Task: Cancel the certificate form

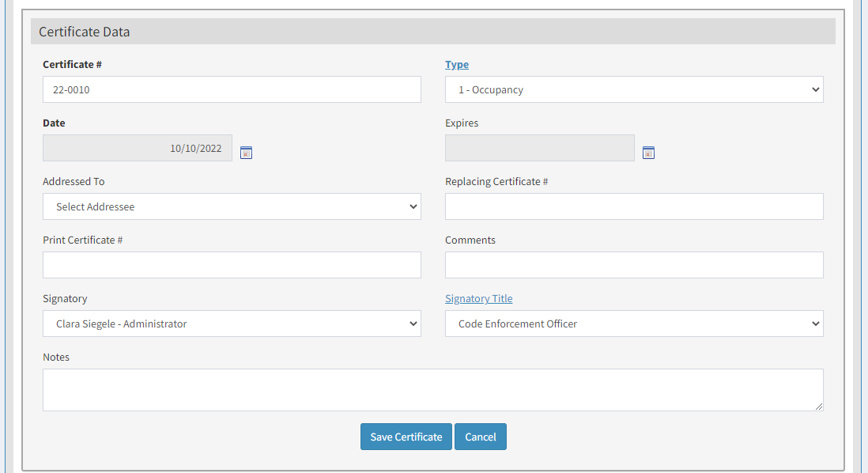Action: click(481, 437)
